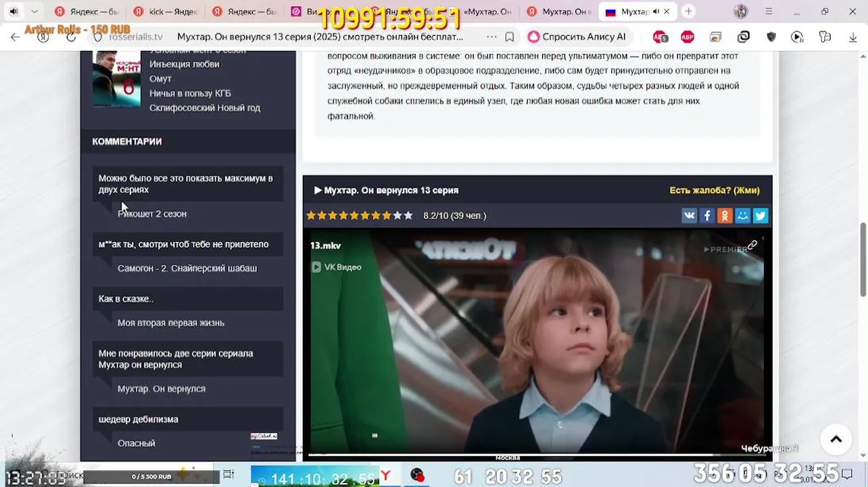The height and width of the screenshot is (487, 868).
Task: Open the browser profile avatar
Action: coord(741,11)
